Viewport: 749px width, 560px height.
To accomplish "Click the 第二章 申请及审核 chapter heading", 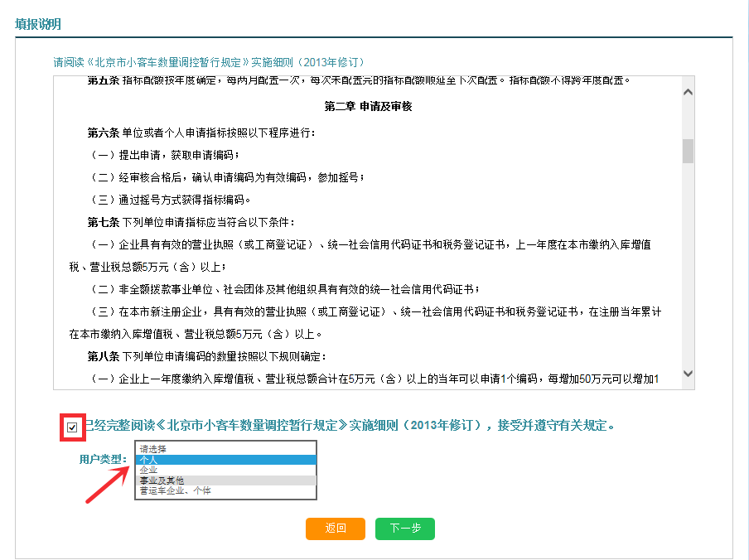I will coord(368,108).
